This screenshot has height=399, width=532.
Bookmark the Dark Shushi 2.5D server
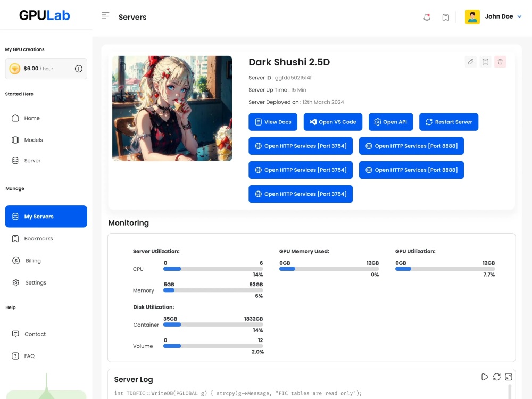(486, 62)
